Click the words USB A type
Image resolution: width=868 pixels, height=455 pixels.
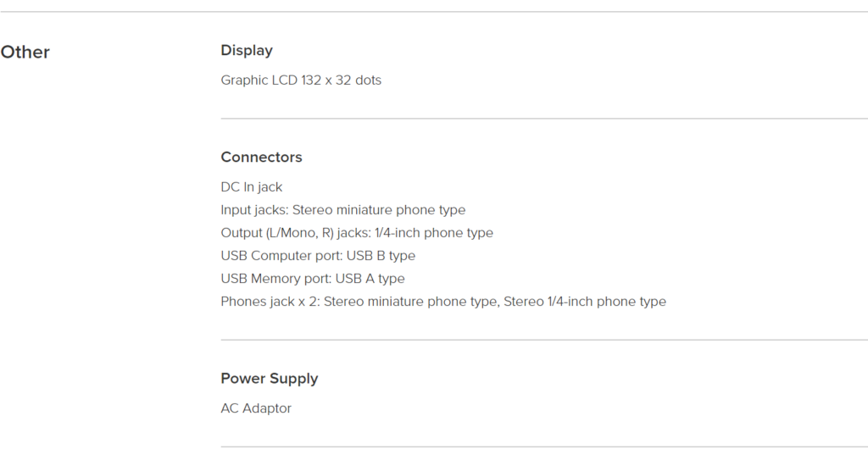click(370, 279)
